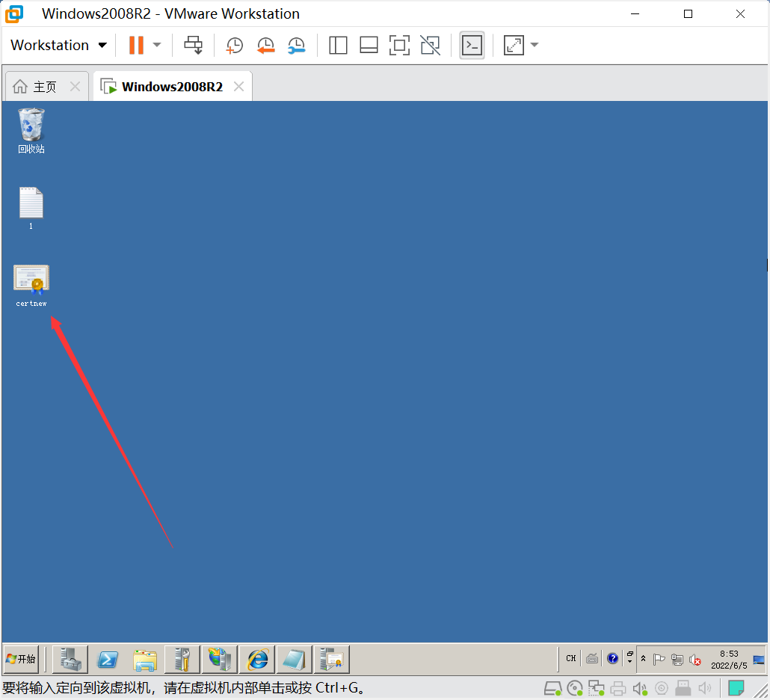Open the 开始 Start menu
The image size is (770, 700).
21,659
